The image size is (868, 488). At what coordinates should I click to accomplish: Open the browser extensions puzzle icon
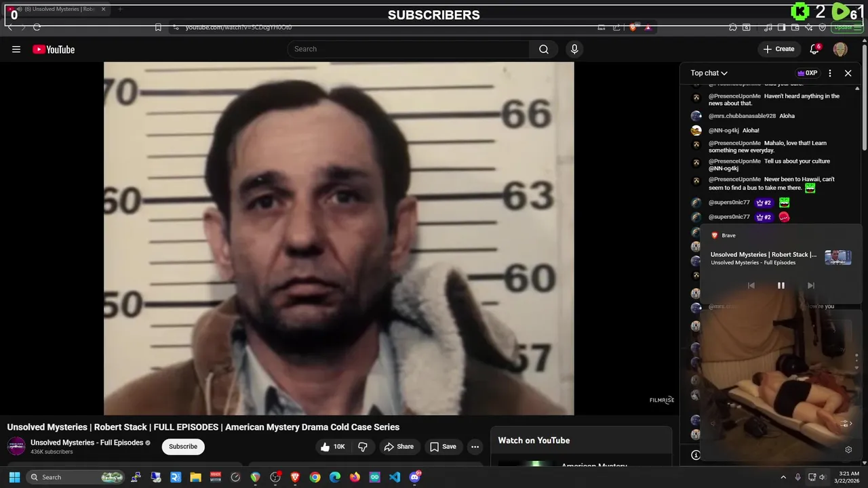733,27
